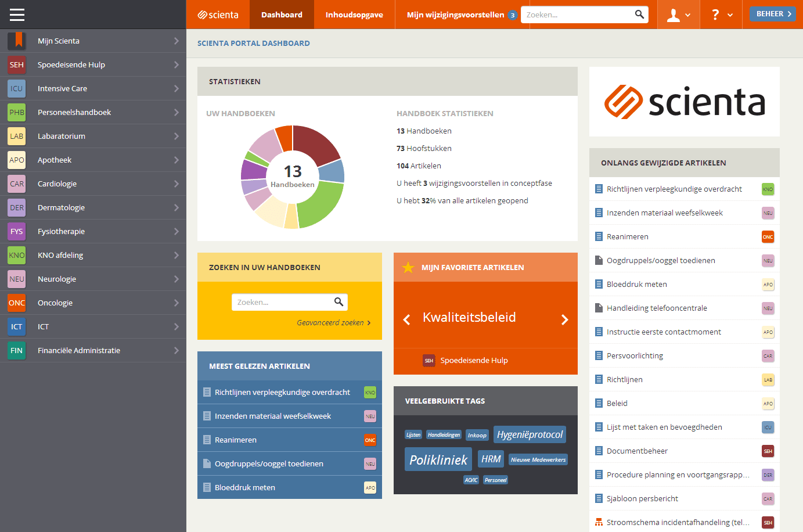Click the DER handbook icon in the sidebar
Viewport: 803px width, 532px height.
(17, 207)
